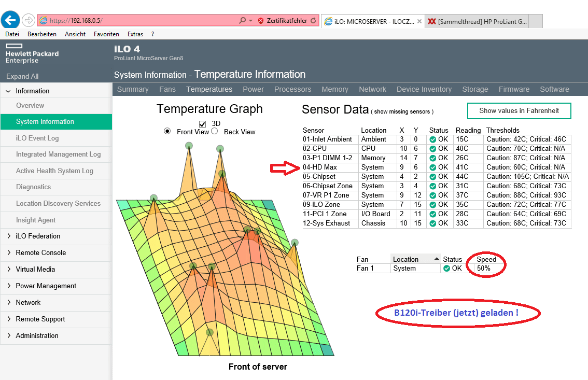Expand the Power Management section
588x380 pixels.
9,286
